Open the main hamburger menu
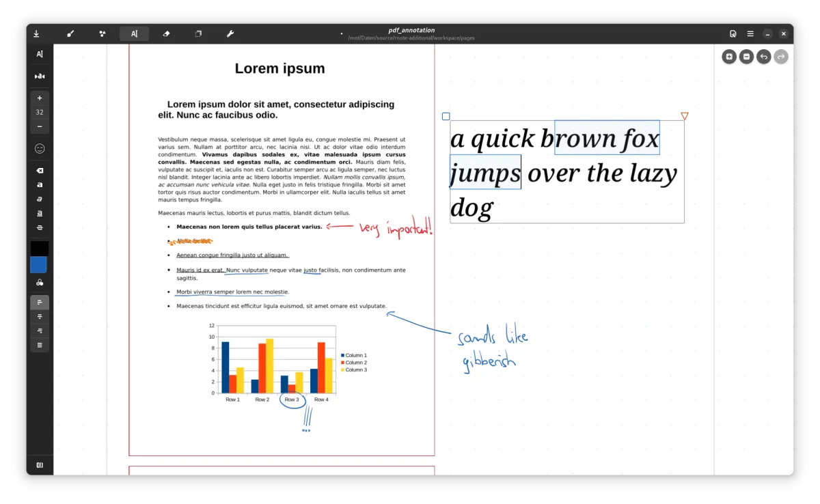 (750, 33)
